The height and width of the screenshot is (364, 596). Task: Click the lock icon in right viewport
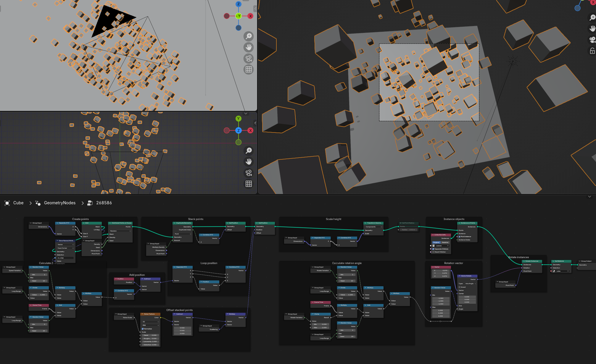pyautogui.click(x=592, y=51)
